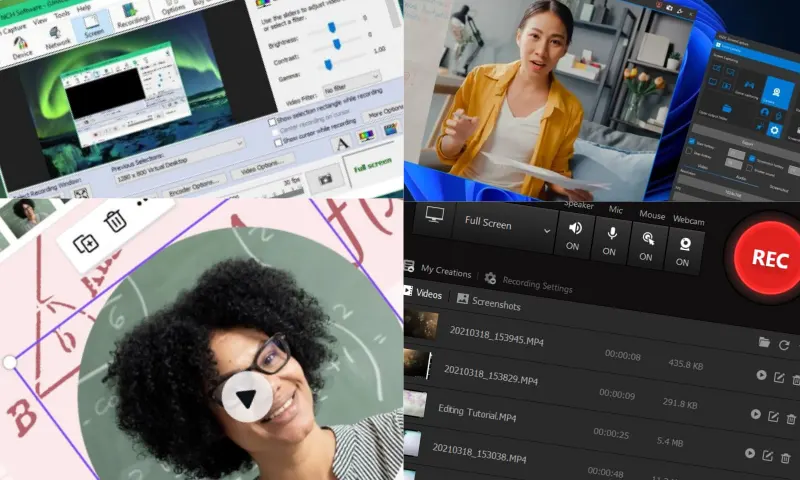Toggle 'Show selection rectangle while recording'

(272, 122)
